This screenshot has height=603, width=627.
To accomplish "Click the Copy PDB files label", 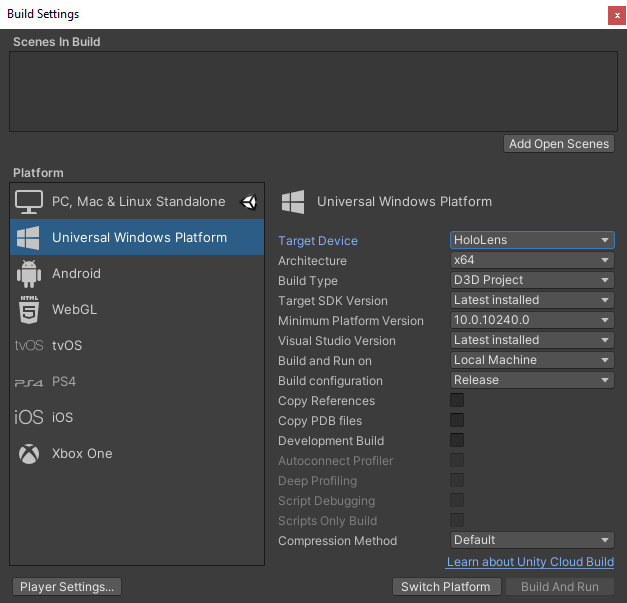I will pyautogui.click(x=320, y=421).
